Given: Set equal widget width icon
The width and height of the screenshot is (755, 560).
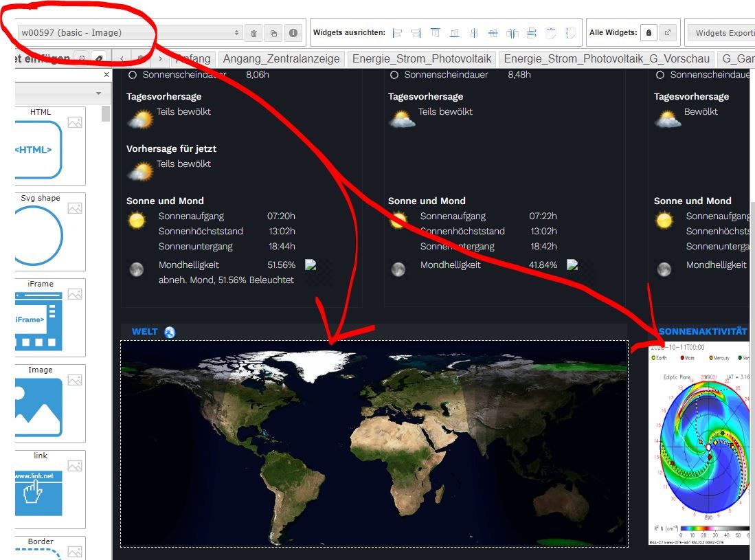Looking at the screenshot, I should tap(551, 33).
